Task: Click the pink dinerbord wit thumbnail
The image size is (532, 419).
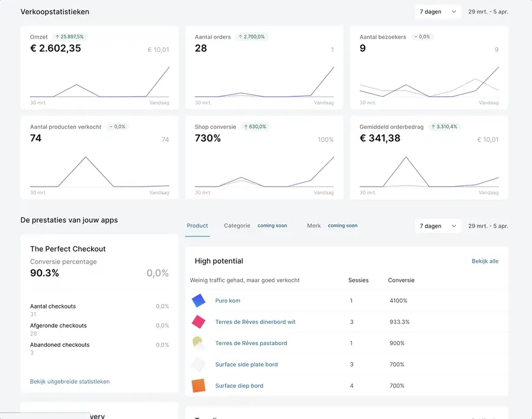Action: pos(199,321)
